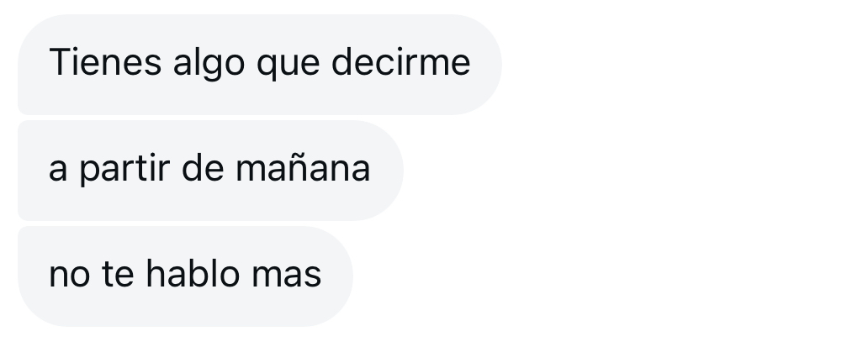Click the word "mas" in the last message
The image size is (868, 347).
click(x=287, y=276)
